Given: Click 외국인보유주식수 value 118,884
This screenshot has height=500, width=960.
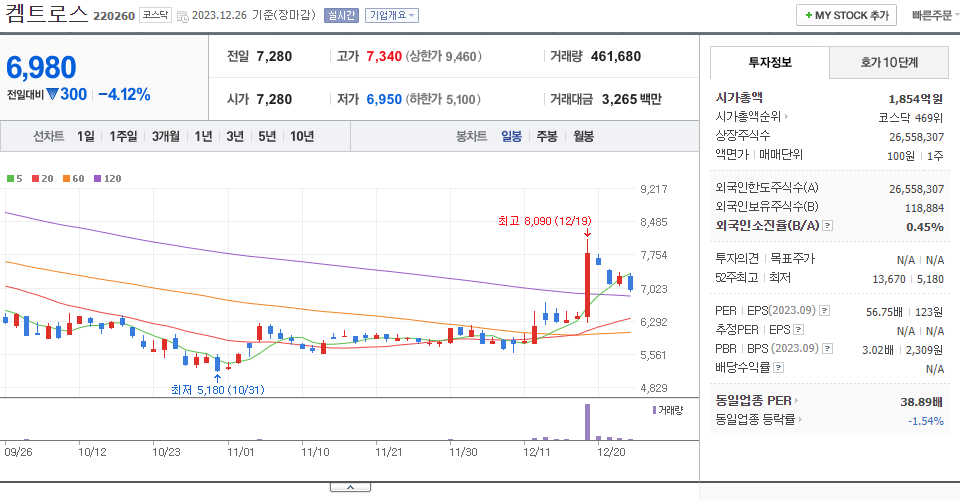Looking at the screenshot, I should click(x=924, y=208).
